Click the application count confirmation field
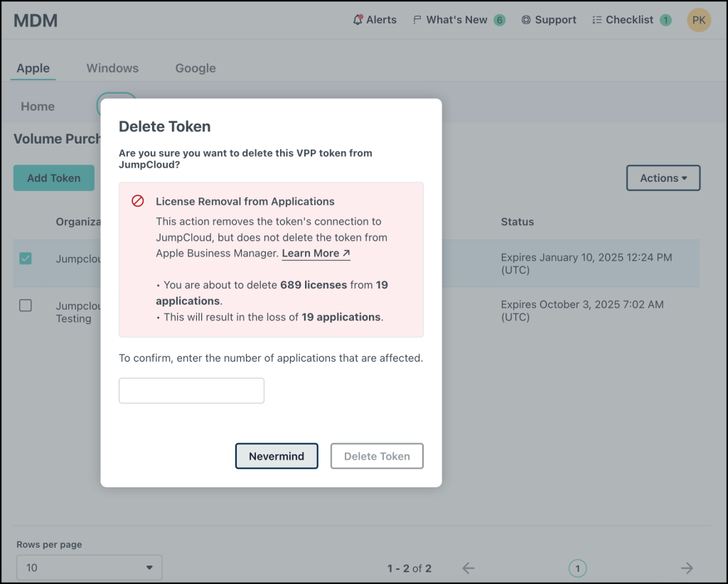The height and width of the screenshot is (584, 728). [x=191, y=390]
